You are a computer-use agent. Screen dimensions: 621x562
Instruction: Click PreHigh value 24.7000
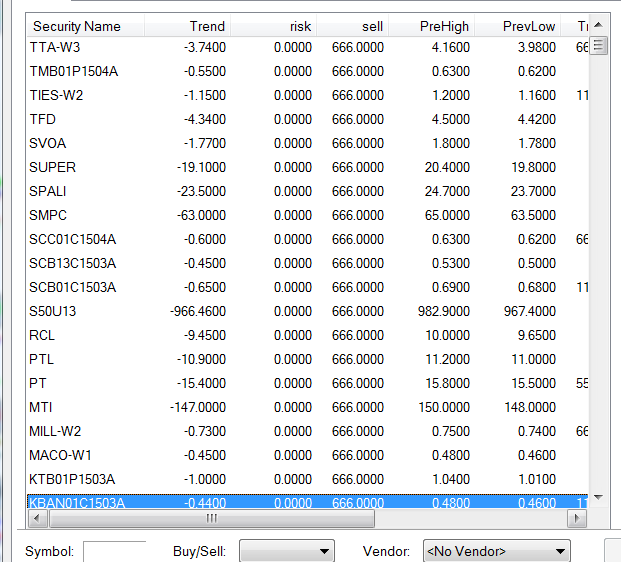(x=448, y=191)
